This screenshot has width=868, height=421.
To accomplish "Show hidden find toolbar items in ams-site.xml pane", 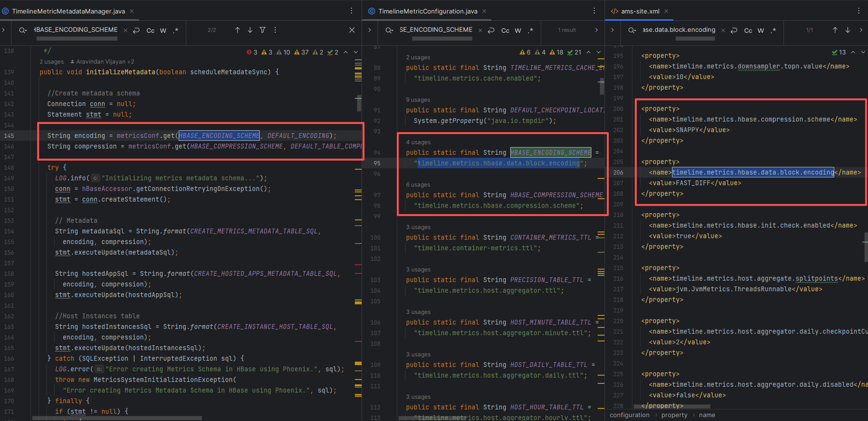I will point(861,30).
